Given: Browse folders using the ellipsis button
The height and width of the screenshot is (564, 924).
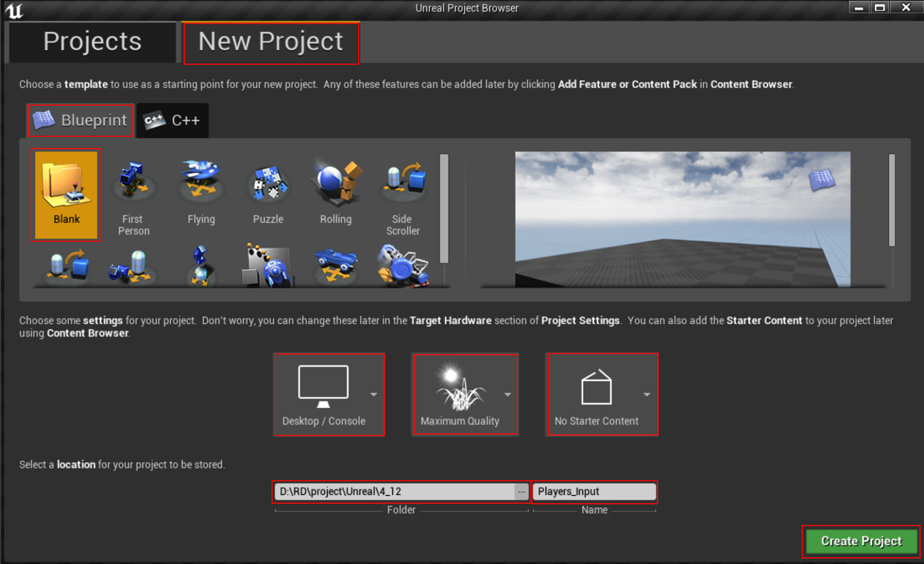Looking at the screenshot, I should [x=521, y=491].
